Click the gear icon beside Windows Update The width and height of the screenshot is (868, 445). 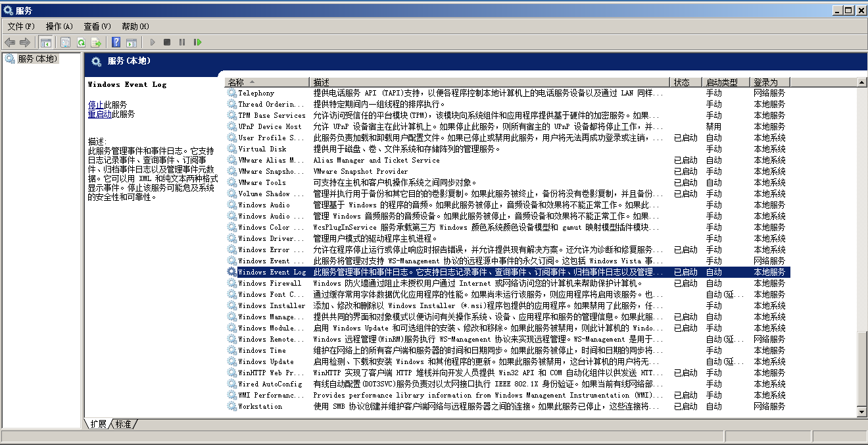pos(231,361)
